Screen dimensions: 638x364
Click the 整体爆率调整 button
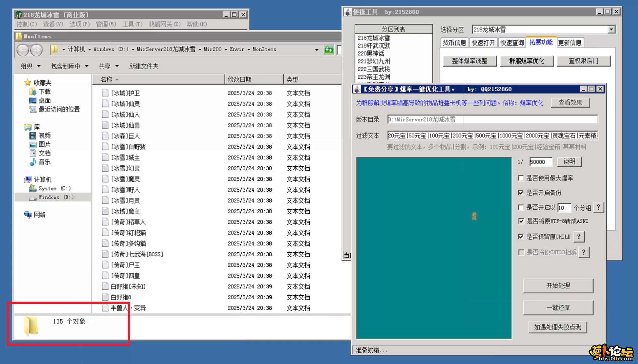click(470, 61)
